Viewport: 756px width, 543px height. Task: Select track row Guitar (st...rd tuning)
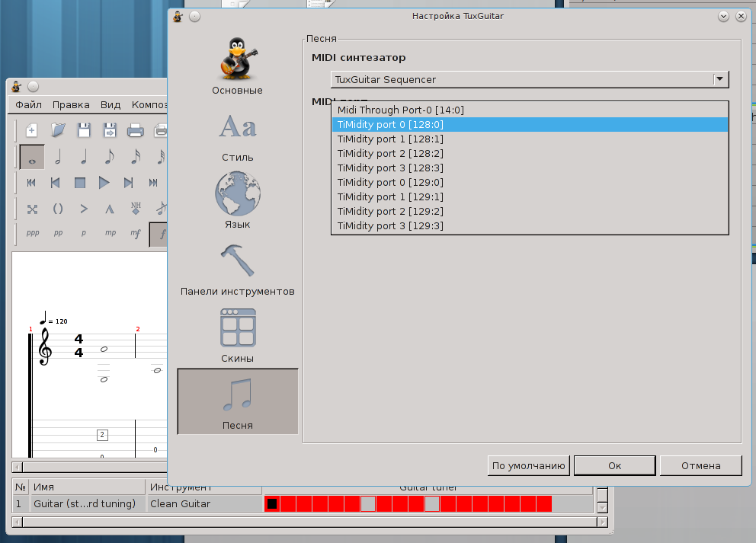click(85, 504)
